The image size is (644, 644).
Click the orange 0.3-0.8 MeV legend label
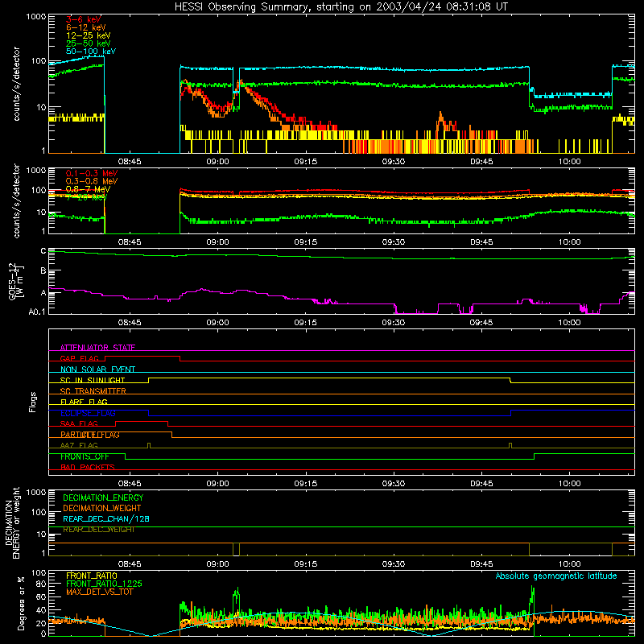point(92,181)
